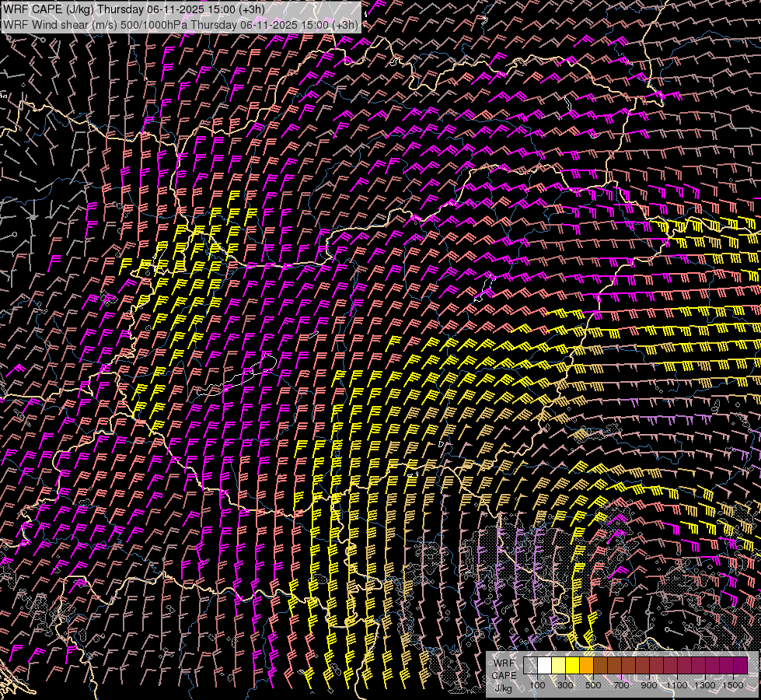Choose the 700 legend scale label

[621, 685]
